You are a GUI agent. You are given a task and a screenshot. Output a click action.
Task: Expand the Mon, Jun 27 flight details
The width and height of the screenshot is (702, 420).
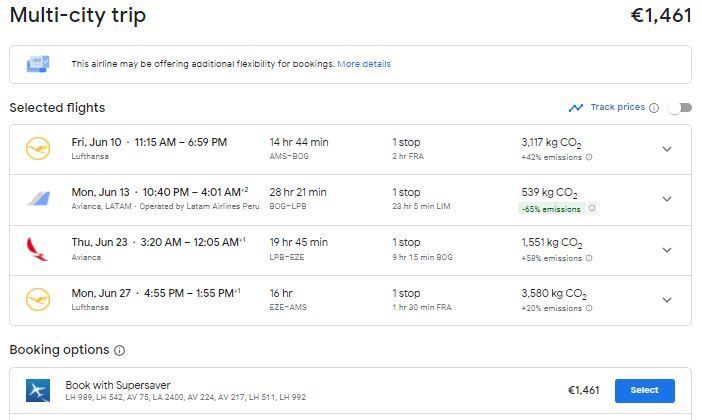(667, 299)
